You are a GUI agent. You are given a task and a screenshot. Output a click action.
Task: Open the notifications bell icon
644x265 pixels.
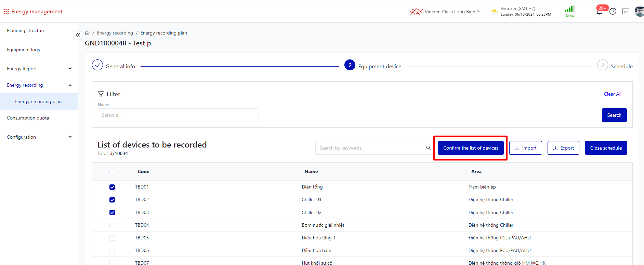point(599,12)
